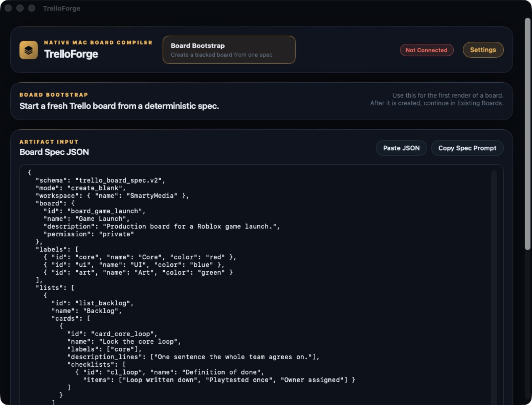Click the workspace "SmartyMedia" line
This screenshot has height=405, width=532.
pos(112,196)
